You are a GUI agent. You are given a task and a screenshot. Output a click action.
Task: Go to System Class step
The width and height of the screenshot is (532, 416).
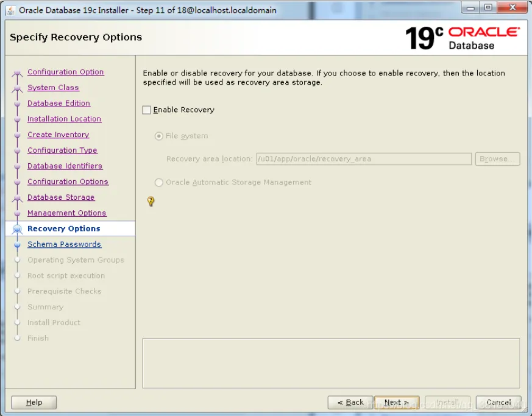click(53, 88)
